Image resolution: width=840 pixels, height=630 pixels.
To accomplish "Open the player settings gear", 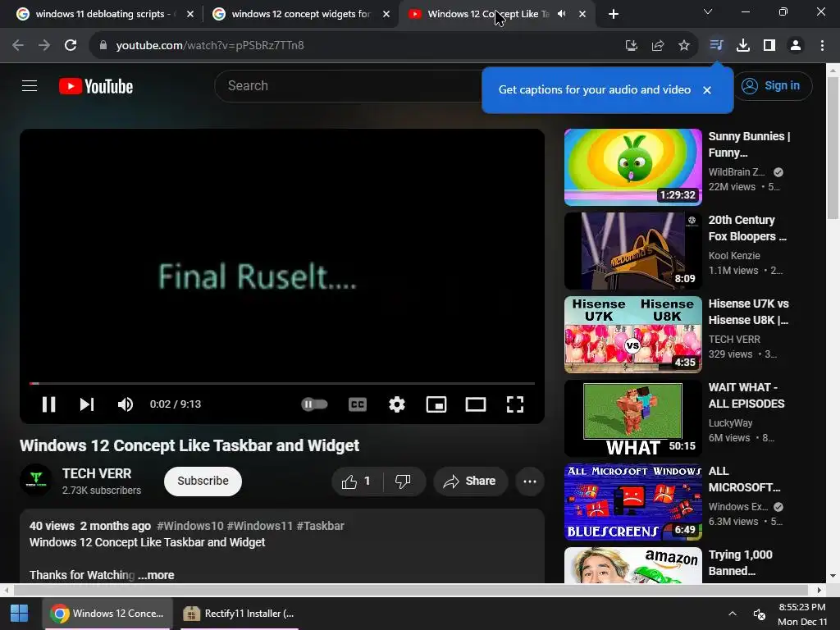I will coord(396,404).
